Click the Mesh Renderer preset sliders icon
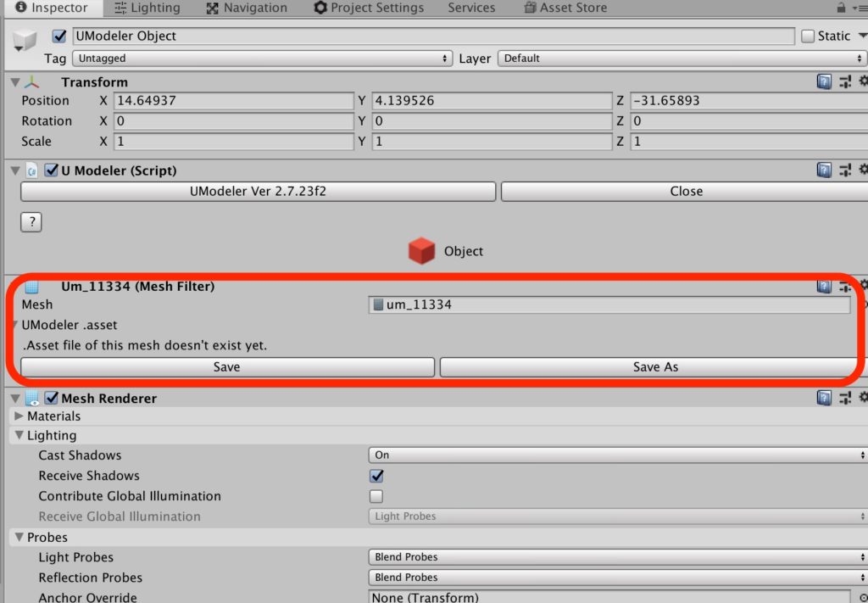 pyautogui.click(x=845, y=398)
